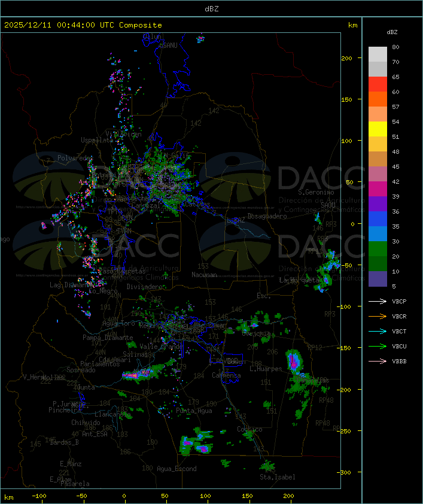Pick the light gray 70-80 dBZ swatch

[378, 54]
